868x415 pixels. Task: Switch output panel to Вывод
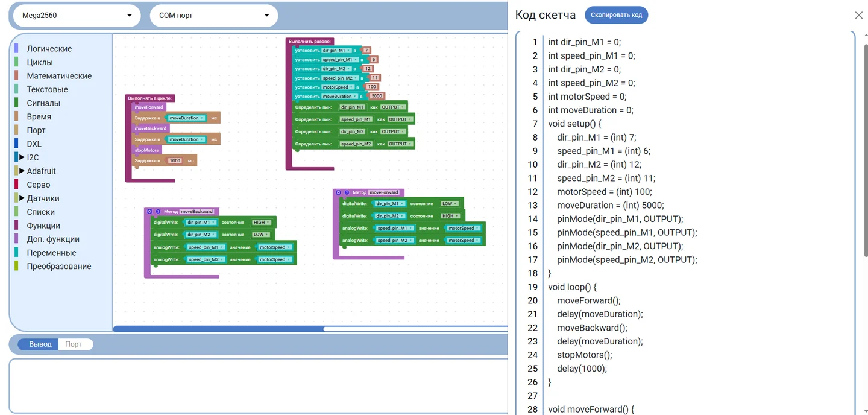pos(40,344)
